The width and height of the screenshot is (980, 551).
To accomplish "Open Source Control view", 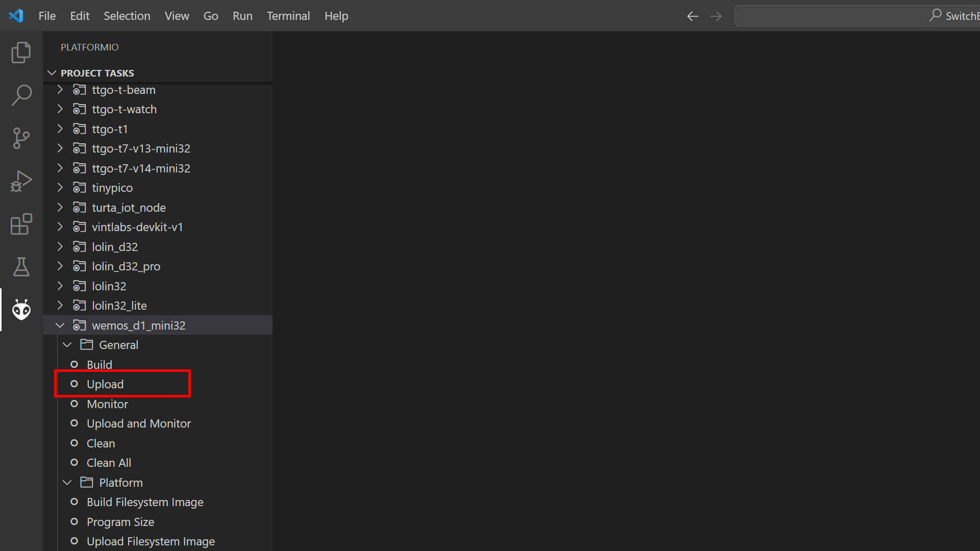I will point(21,138).
